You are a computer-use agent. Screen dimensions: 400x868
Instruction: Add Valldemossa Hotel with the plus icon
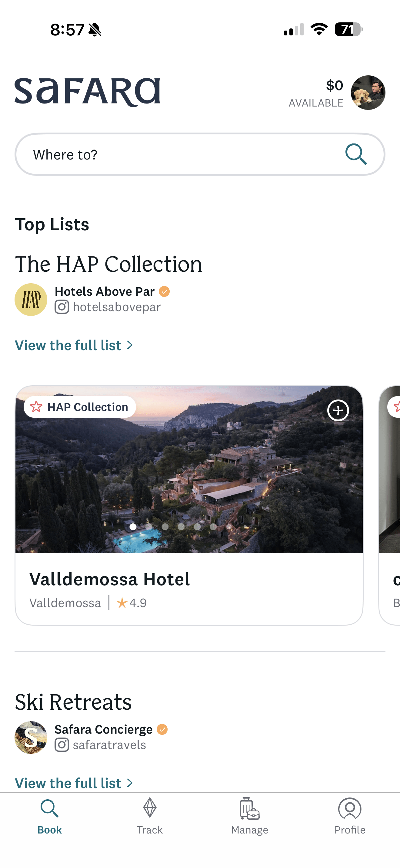pyautogui.click(x=338, y=410)
